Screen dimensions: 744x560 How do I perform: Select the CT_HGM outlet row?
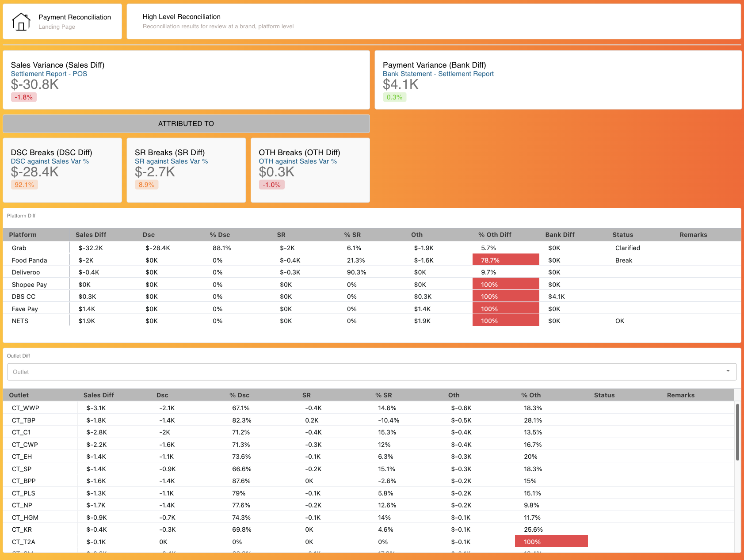(369, 518)
